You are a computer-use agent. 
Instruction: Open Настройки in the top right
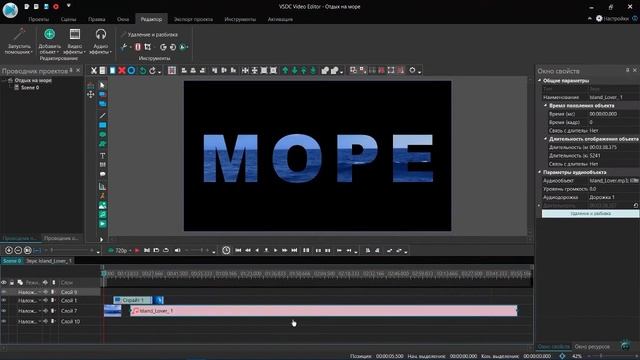tap(612, 18)
